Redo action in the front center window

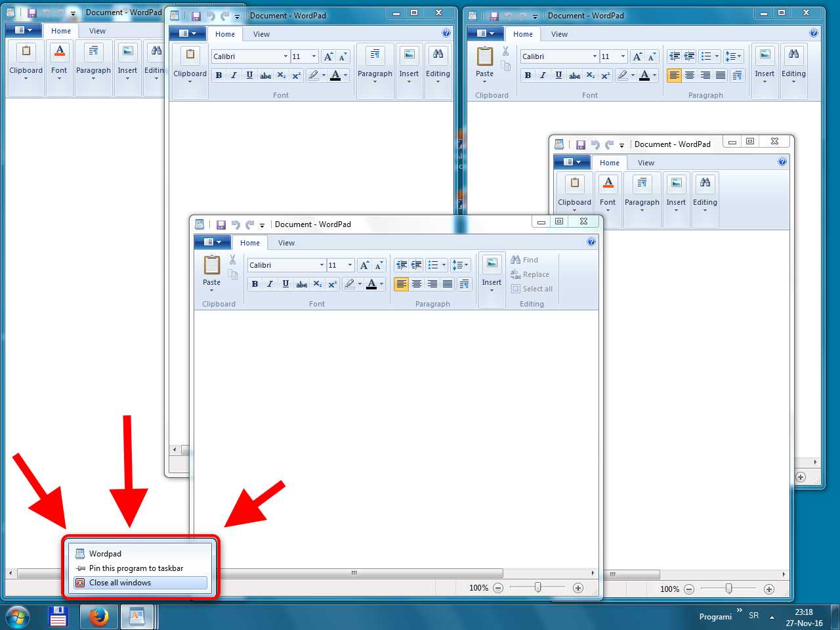pos(250,224)
